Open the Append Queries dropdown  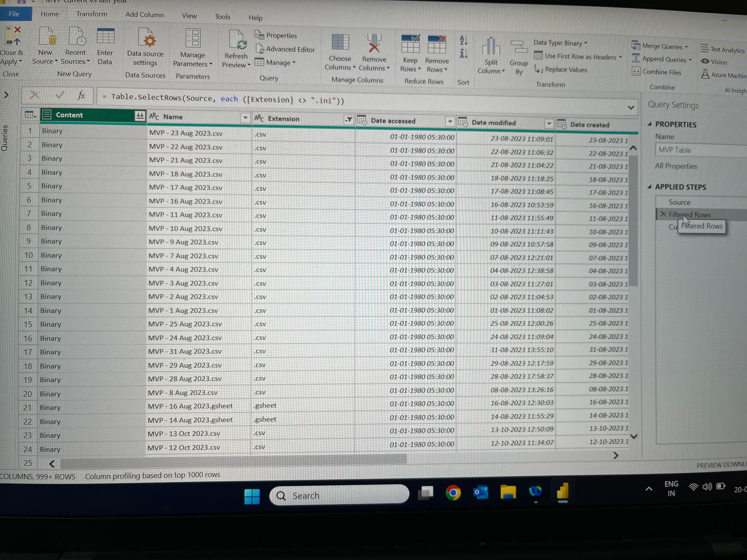coord(661,59)
